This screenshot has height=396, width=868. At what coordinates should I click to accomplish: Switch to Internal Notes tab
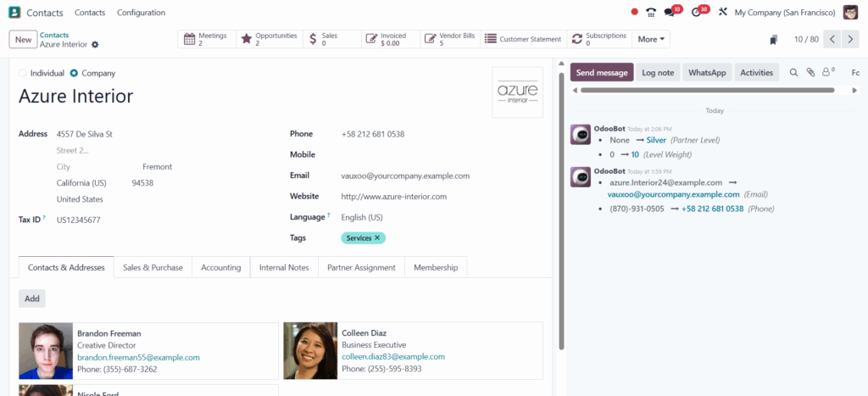point(284,267)
